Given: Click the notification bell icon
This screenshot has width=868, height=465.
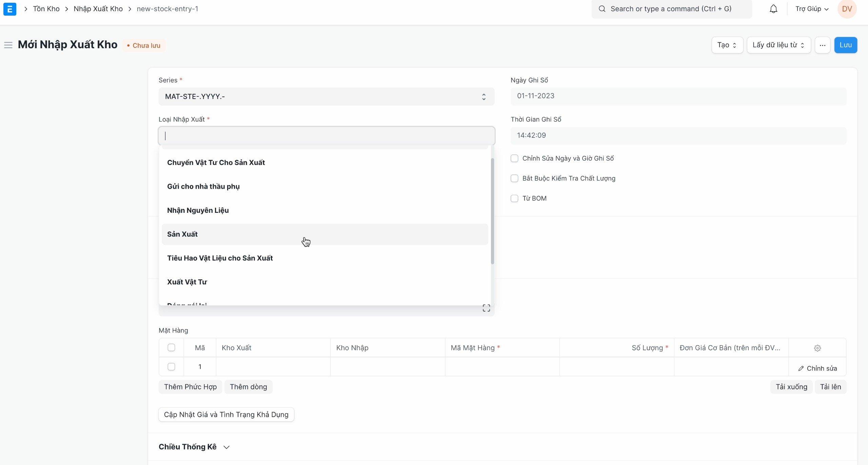Looking at the screenshot, I should [773, 8].
